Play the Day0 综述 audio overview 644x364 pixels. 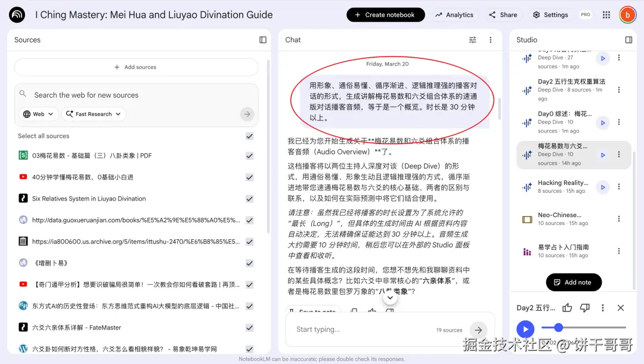602,122
